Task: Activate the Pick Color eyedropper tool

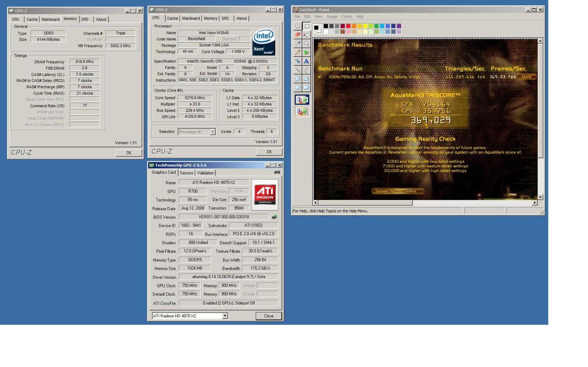Action: [298, 44]
